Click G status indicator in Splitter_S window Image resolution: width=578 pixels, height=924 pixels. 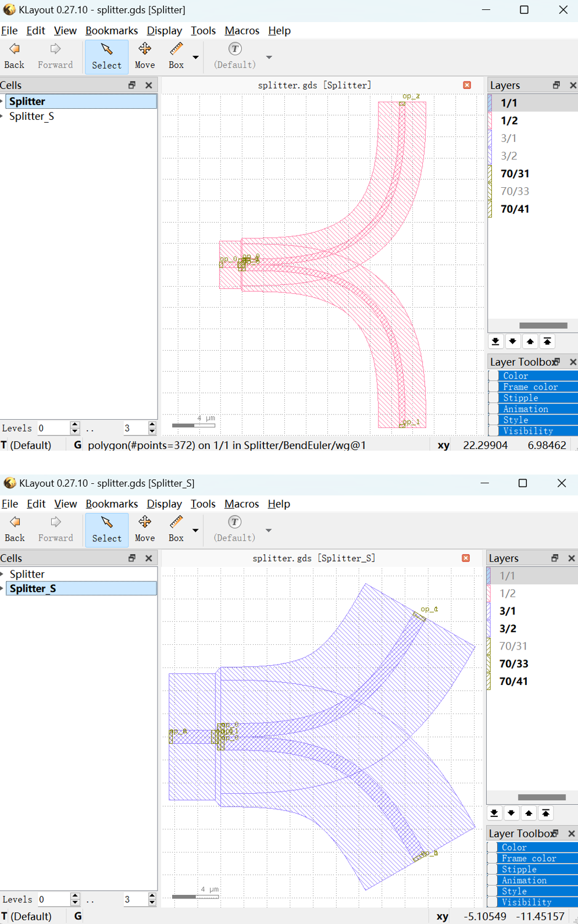click(78, 916)
